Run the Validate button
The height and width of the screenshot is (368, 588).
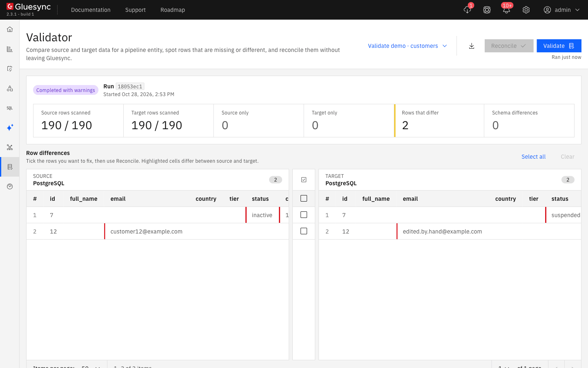coord(559,46)
